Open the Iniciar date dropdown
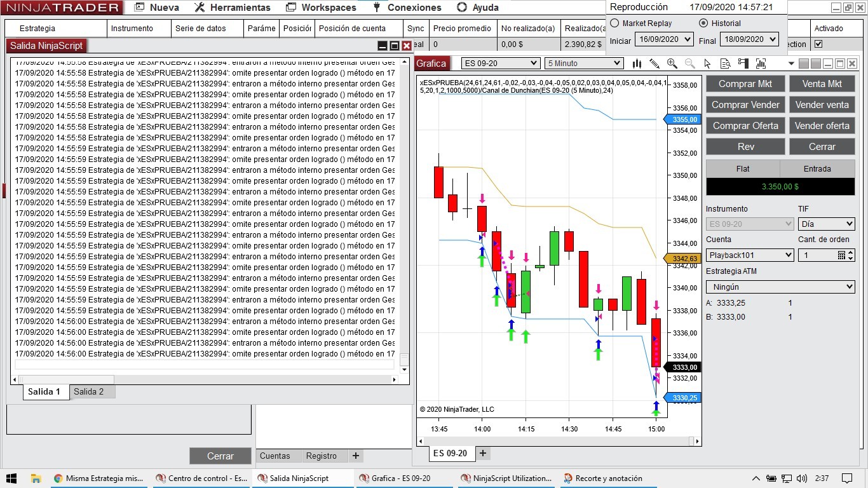 click(664, 39)
